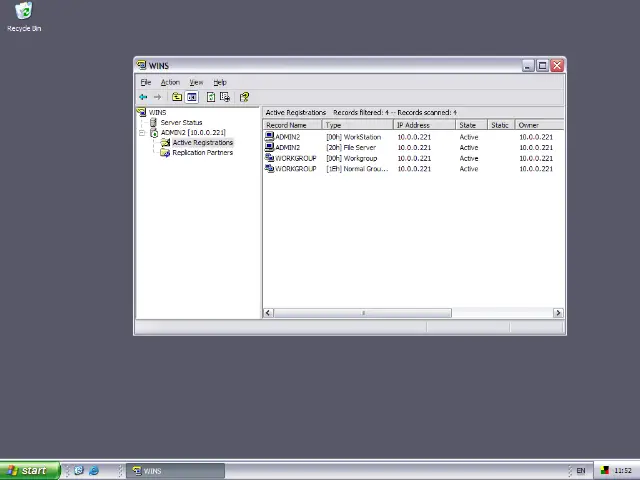Maximize the WINS window
The width and height of the screenshot is (640, 480).
point(542,65)
